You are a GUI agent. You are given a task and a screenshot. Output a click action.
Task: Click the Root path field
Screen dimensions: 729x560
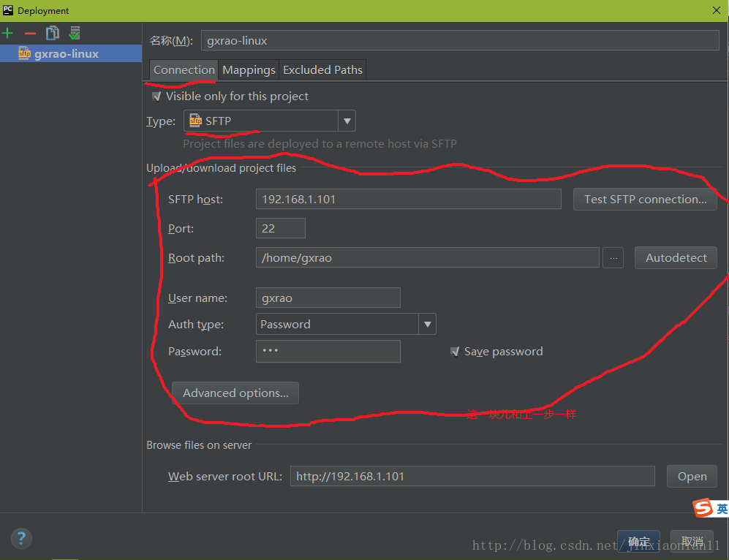click(x=427, y=257)
